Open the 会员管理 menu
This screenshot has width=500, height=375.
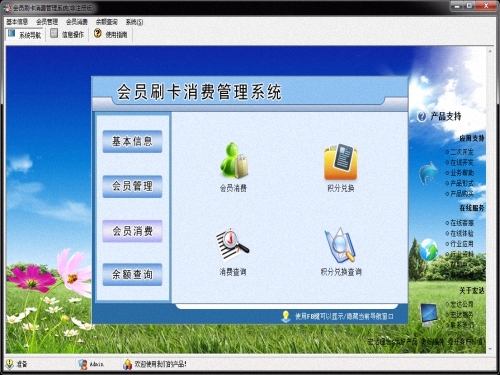coord(47,22)
